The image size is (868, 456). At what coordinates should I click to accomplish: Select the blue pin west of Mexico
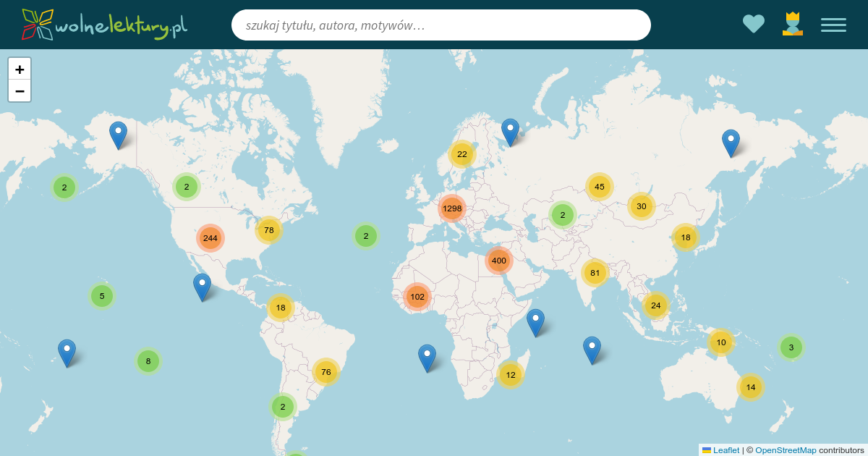pyautogui.click(x=202, y=286)
